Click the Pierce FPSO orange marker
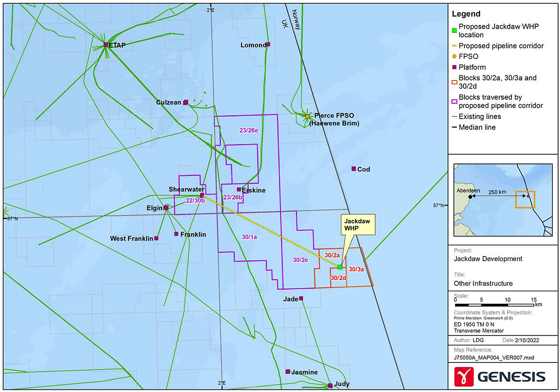Image resolution: width=560 pixels, height=392 pixels. click(x=307, y=116)
